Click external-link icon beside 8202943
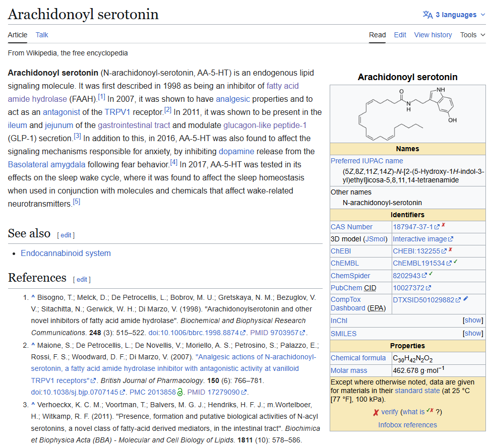This screenshot has width=492, height=448. point(424,276)
